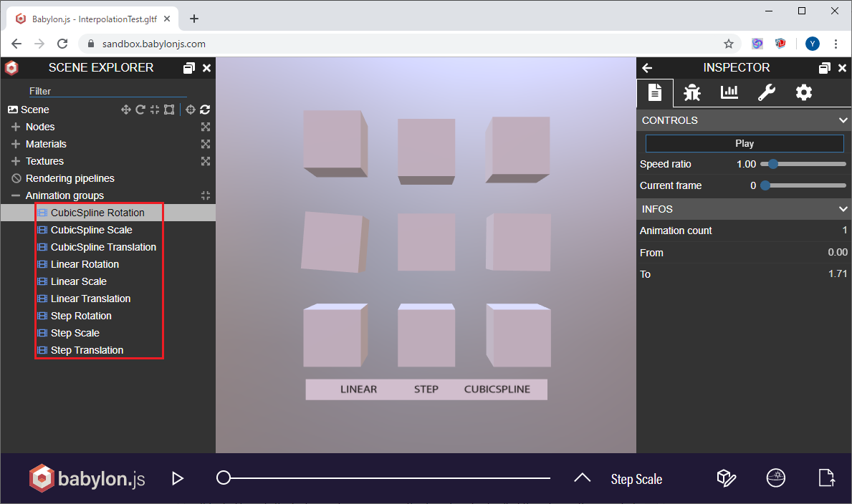Image resolution: width=852 pixels, height=504 pixels.
Task: Refresh the scene explorer tree
Action: [206, 109]
